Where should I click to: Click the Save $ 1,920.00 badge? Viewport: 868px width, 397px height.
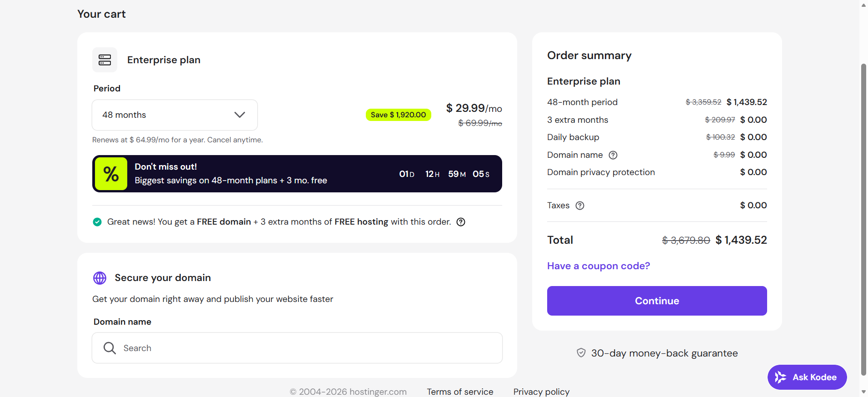click(399, 115)
